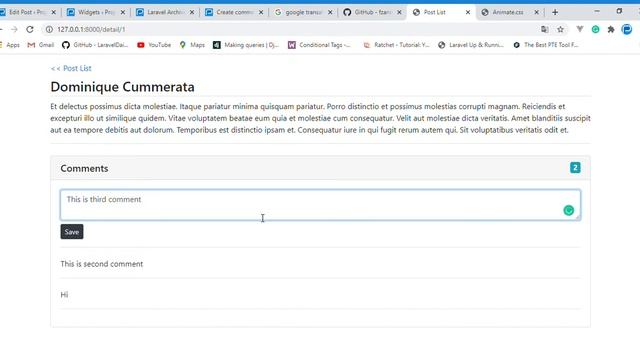This screenshot has height=360, width=640.
Task: Open the YouTube bookmark
Action: coord(154,45)
